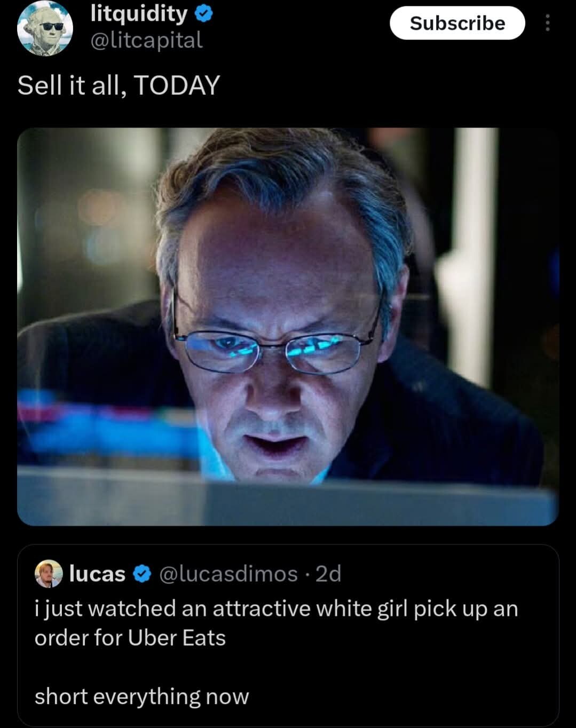Click the 2d timestamp on quoted tweet
The height and width of the screenshot is (728, 576).
(x=328, y=574)
